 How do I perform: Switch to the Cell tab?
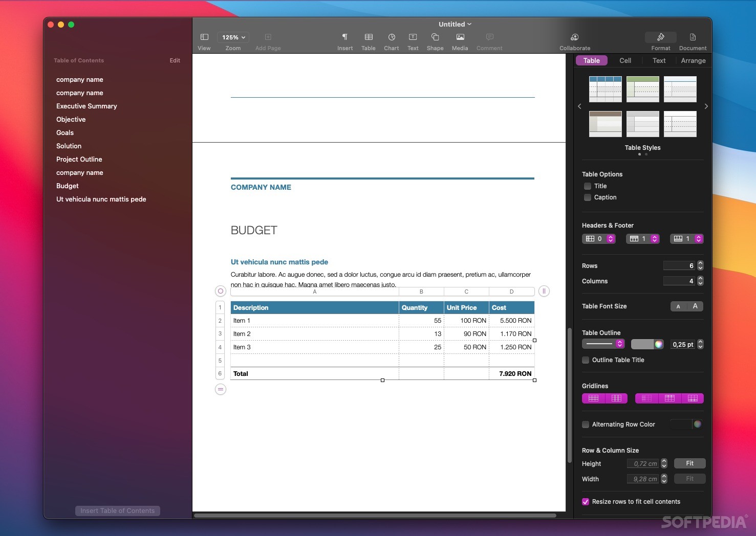tap(625, 60)
